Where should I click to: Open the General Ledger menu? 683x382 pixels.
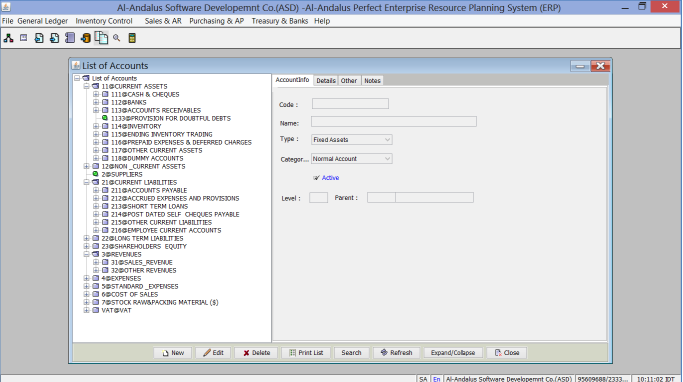43,21
